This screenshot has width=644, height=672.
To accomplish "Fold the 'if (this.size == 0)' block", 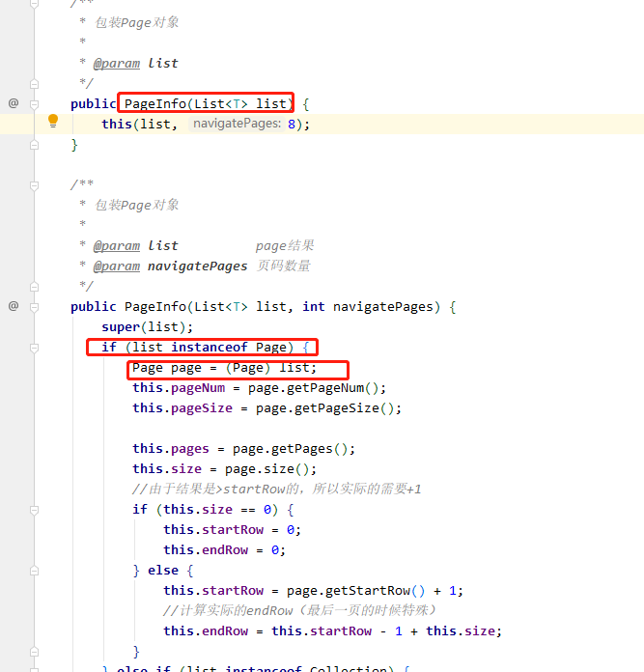I will tap(35, 510).
